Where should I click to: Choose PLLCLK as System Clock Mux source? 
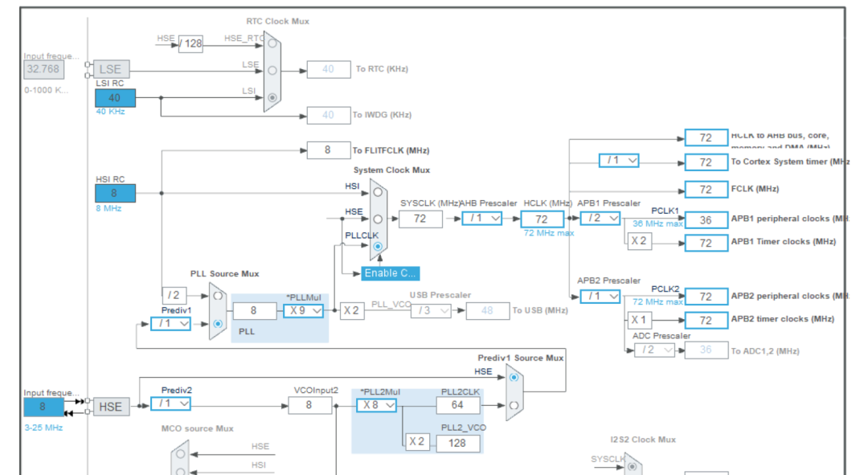[x=378, y=247]
